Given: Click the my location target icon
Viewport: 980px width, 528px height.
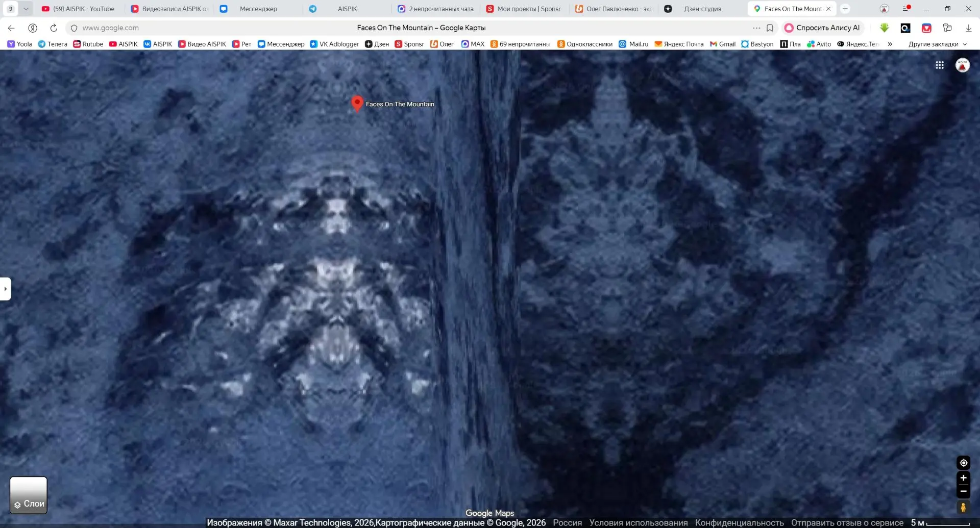Looking at the screenshot, I should (963, 463).
